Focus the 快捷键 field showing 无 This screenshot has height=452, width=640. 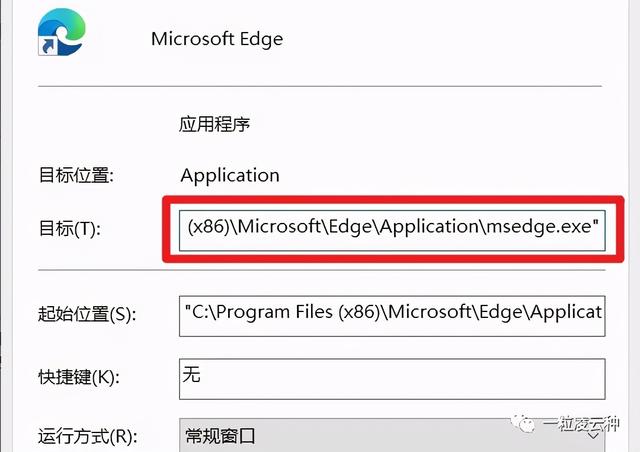pyautogui.click(x=392, y=377)
